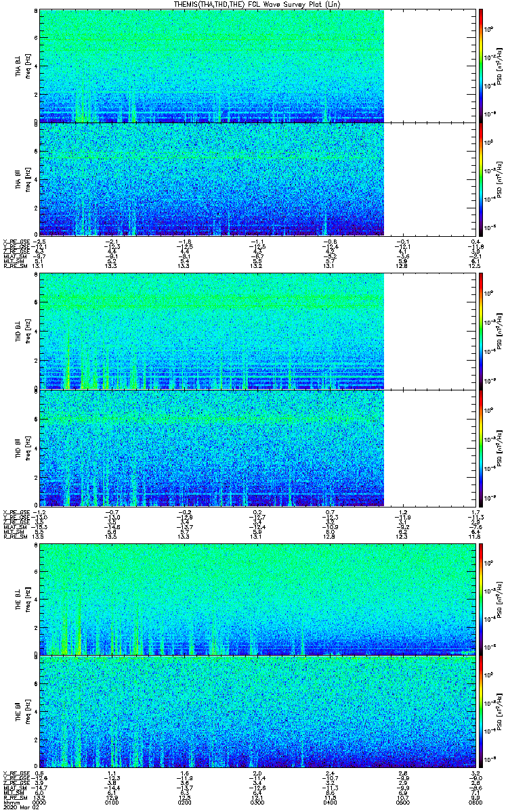Image resolution: width=508 pixels, height=812 pixels.
Task: Click the THD B-perpendicular PSD color bar
Action: 480,331
